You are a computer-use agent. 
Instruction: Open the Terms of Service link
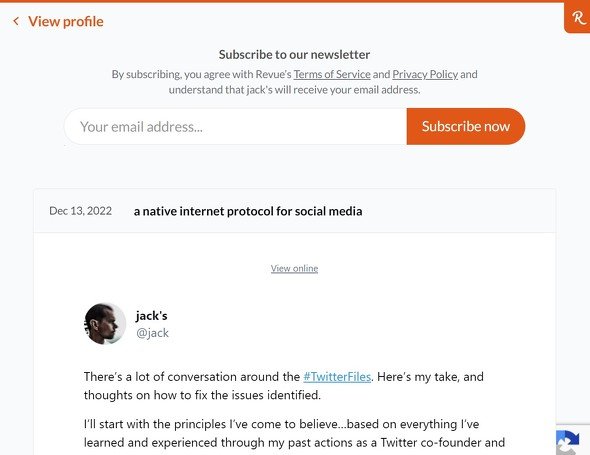tap(332, 74)
